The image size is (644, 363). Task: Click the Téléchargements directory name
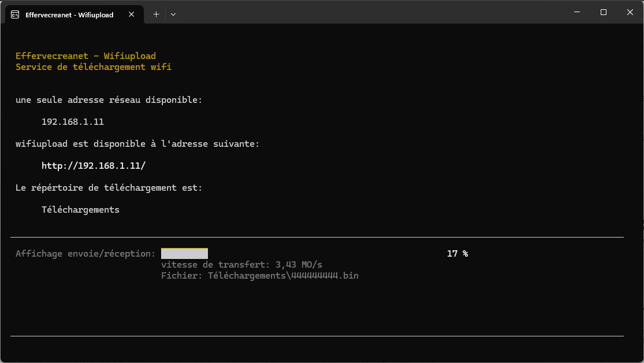(80, 210)
